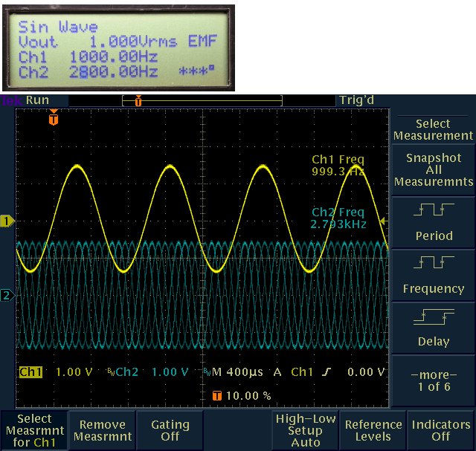Toggle High-Low Setup Auto mode
This screenshot has height=451, width=476.
coord(305,430)
